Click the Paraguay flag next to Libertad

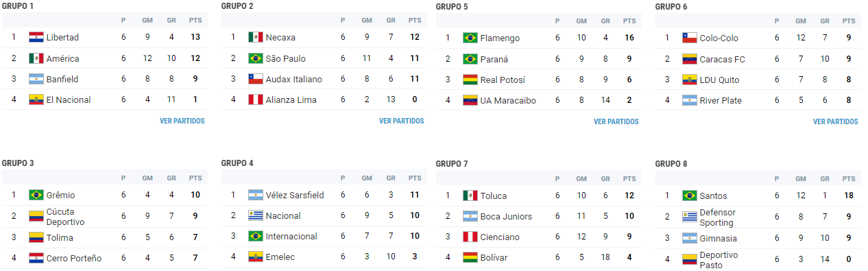pos(36,37)
